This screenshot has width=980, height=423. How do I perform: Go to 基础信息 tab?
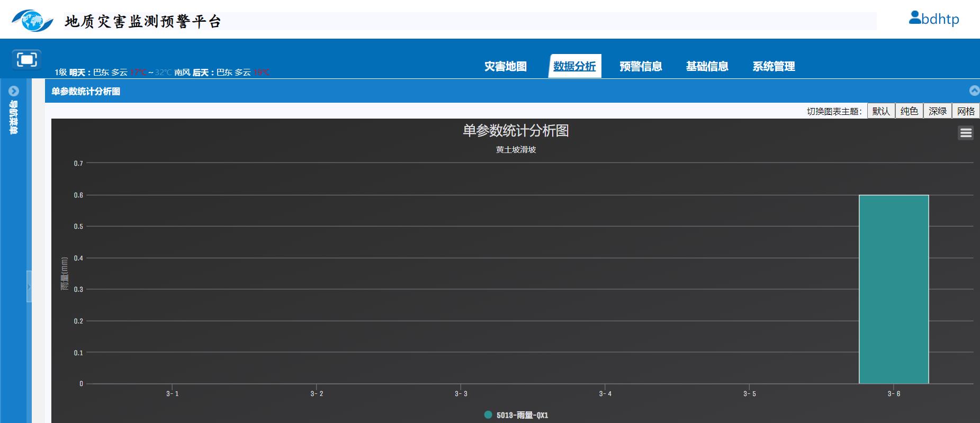pos(707,66)
